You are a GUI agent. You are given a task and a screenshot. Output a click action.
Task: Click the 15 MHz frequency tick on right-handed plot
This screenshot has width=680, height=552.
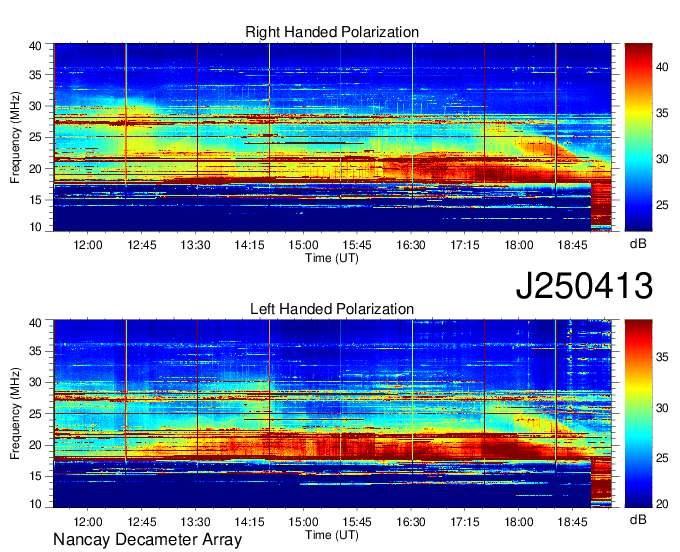coord(36,200)
